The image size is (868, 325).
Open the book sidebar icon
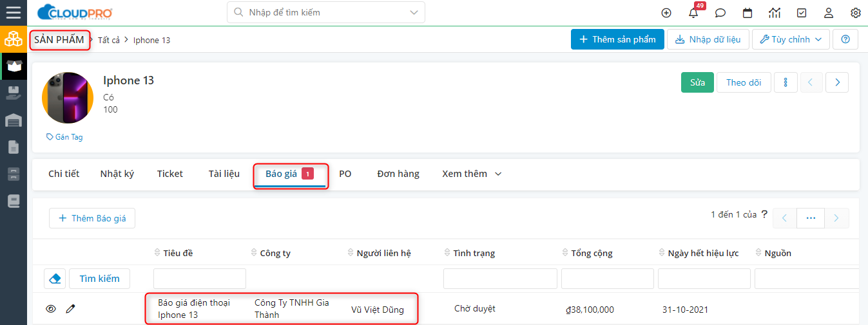click(x=13, y=201)
